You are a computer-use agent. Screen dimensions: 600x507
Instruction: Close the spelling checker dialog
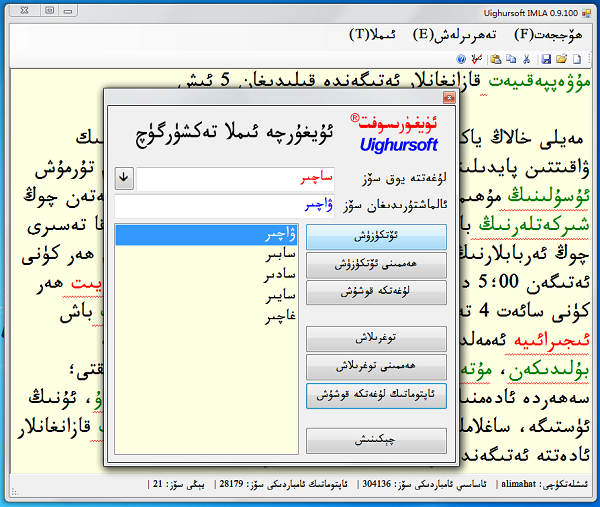pyautogui.click(x=449, y=98)
